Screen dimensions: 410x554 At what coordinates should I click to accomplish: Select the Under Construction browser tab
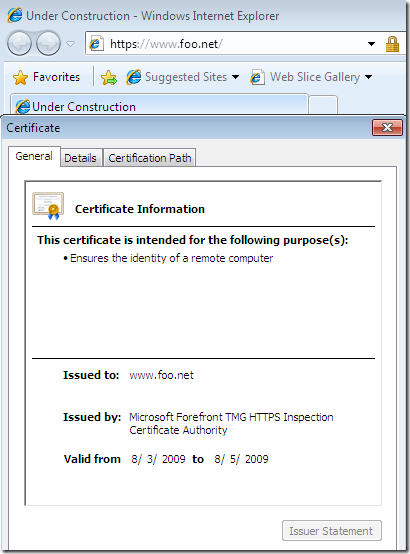[x=159, y=105]
